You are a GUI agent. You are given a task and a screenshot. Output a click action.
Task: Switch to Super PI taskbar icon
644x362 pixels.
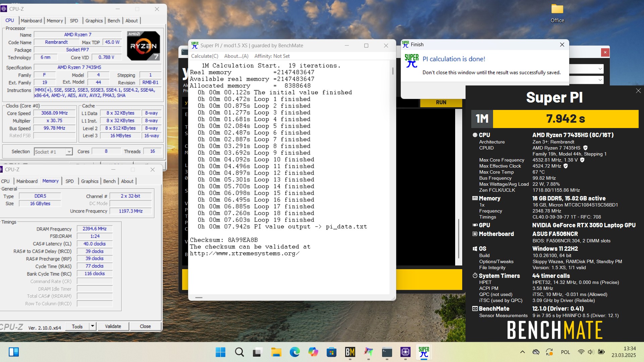(424, 352)
